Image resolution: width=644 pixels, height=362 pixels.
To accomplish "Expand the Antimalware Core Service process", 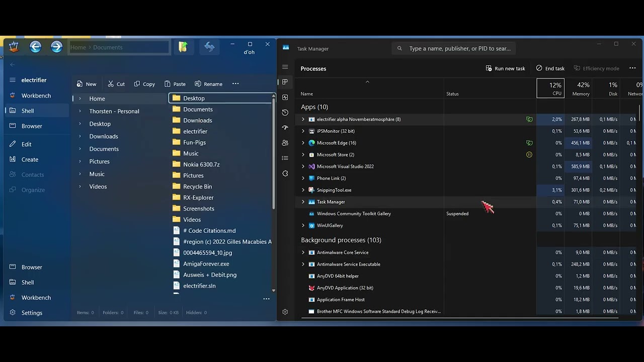I will 303,252.
